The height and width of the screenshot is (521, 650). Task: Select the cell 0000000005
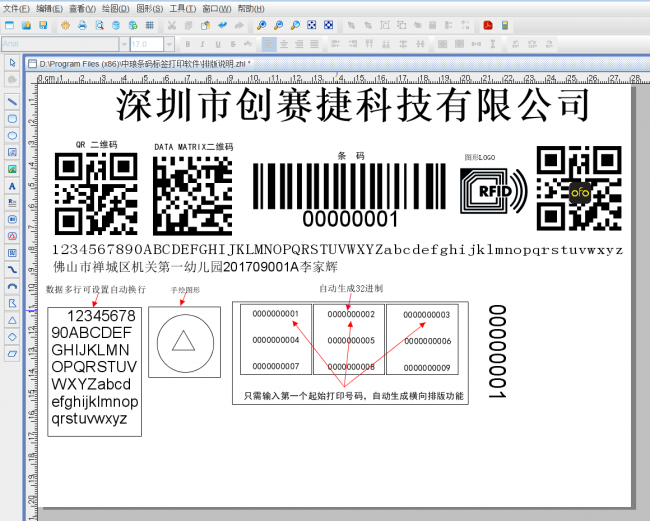[351, 341]
